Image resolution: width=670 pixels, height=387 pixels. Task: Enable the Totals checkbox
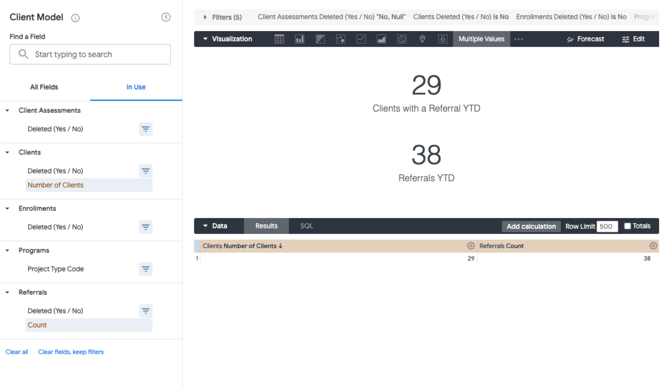click(627, 226)
